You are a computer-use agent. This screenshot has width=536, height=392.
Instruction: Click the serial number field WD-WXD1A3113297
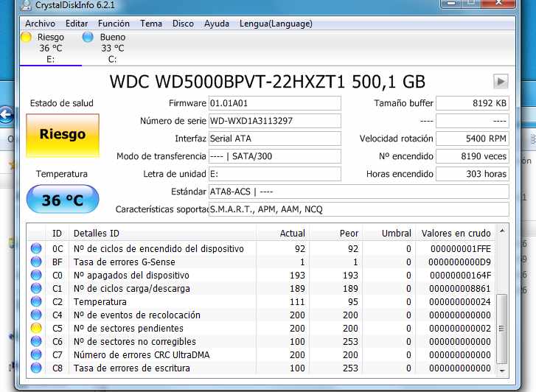(x=275, y=121)
